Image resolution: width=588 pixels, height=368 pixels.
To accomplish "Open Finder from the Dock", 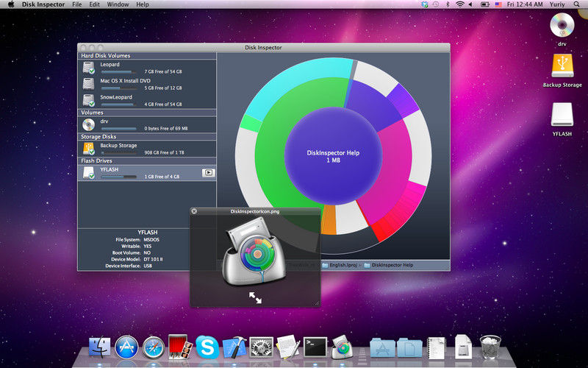I will coord(99,347).
